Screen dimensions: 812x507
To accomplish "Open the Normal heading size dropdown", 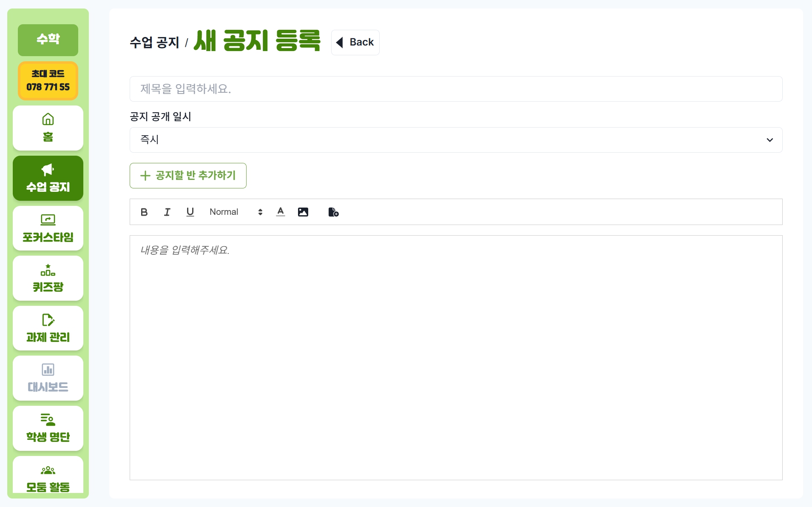I will (x=236, y=212).
